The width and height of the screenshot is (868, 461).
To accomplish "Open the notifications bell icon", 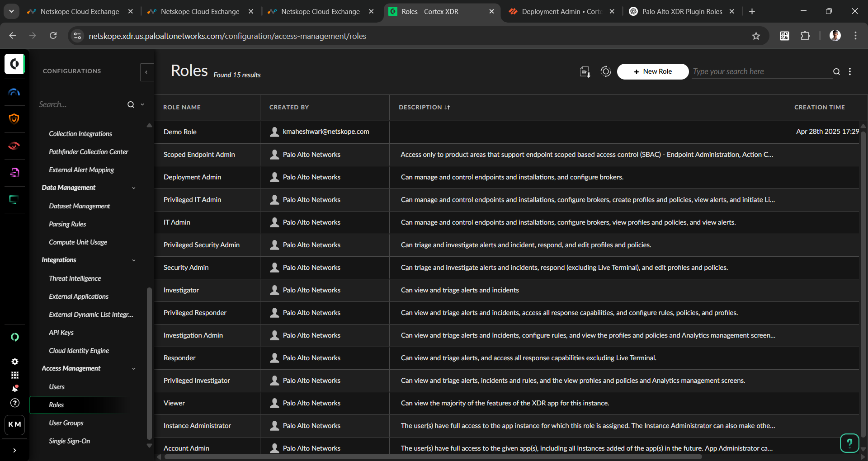I will tap(15, 389).
